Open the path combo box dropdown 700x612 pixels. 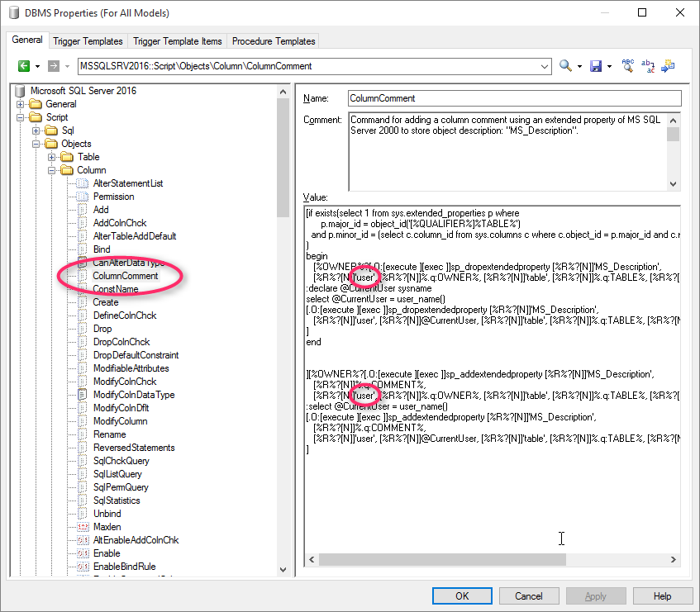pos(545,66)
